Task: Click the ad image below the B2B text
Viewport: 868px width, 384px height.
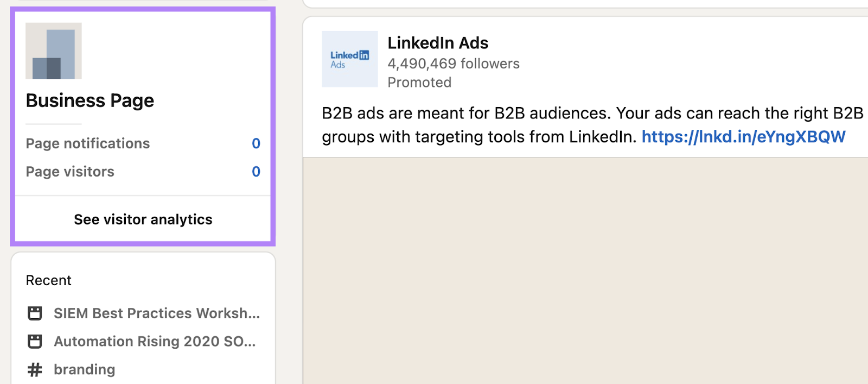Action: point(586,272)
